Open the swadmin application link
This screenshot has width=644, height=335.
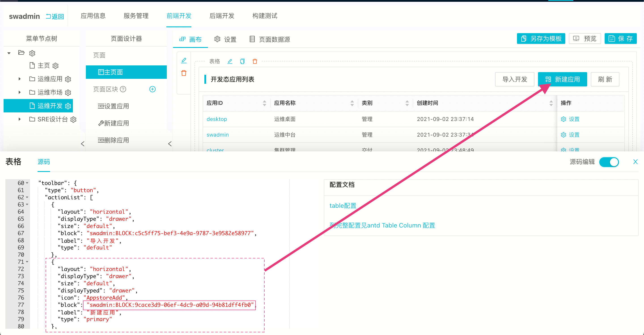[218, 135]
